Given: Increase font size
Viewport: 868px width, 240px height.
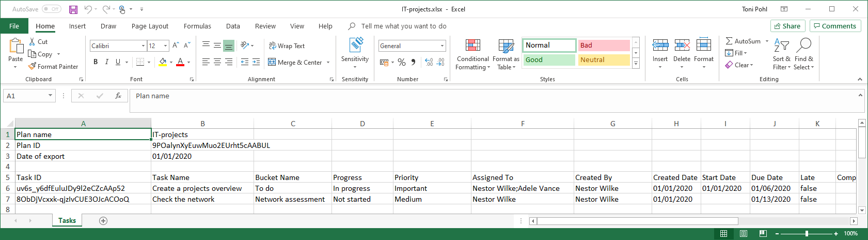Looking at the screenshot, I should coord(176,46).
